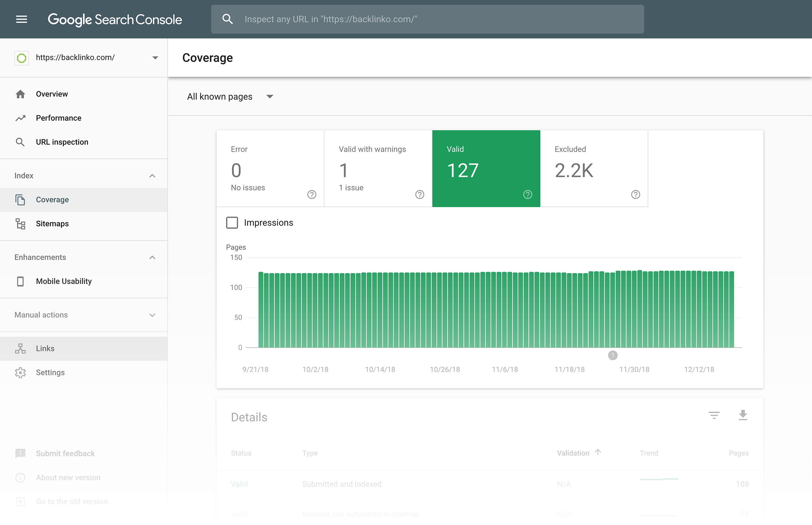Click the Overview home icon

[20, 94]
